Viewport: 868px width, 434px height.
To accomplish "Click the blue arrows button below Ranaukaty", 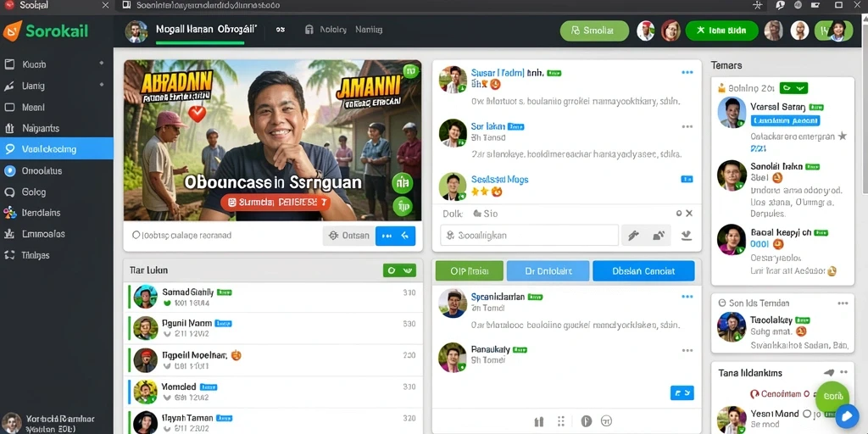I will click(682, 393).
